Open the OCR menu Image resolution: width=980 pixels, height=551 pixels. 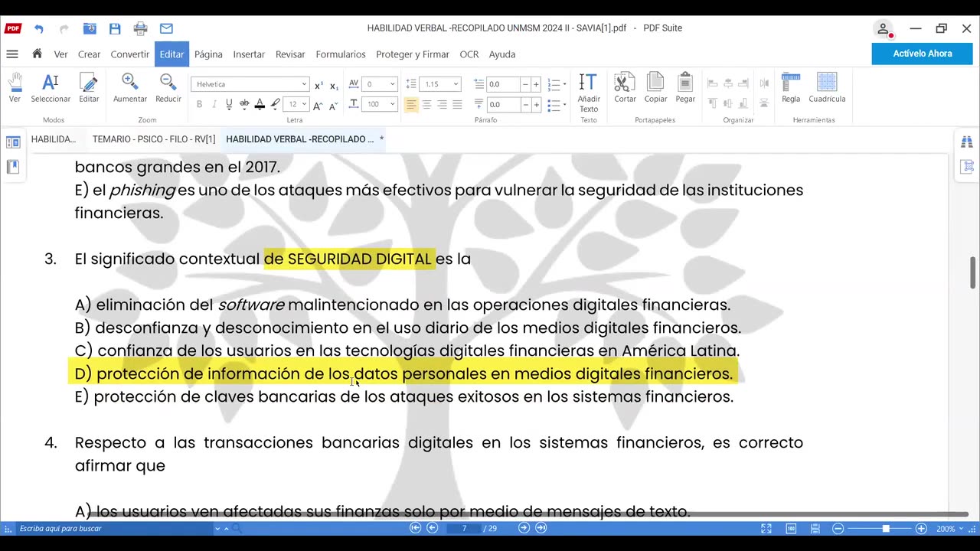(x=469, y=54)
